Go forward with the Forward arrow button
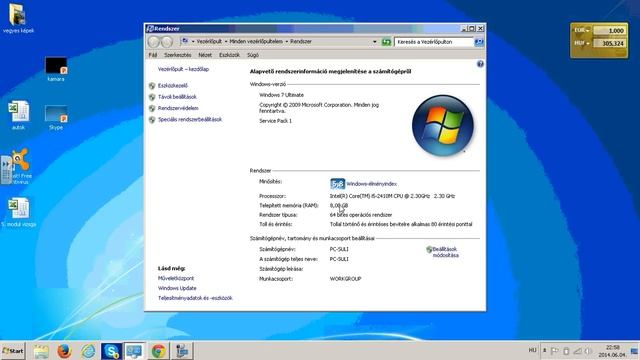Screen dimensions: 640x360 [x=167, y=42]
